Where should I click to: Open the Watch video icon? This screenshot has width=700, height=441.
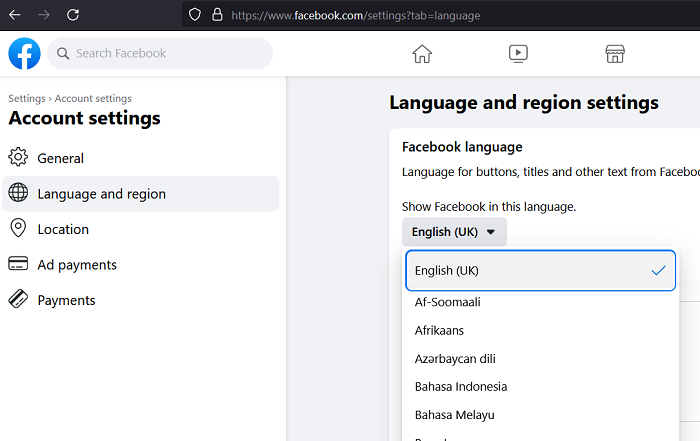(518, 54)
